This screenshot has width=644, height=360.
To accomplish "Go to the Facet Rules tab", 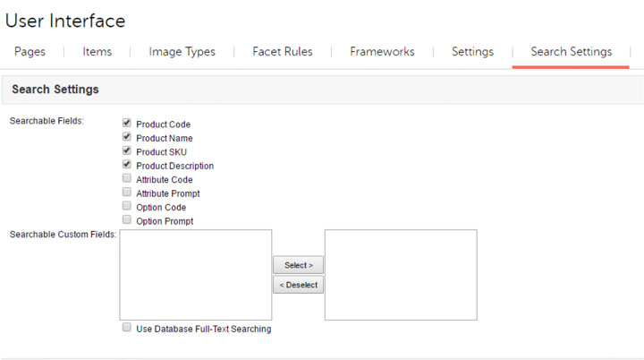I will [283, 51].
